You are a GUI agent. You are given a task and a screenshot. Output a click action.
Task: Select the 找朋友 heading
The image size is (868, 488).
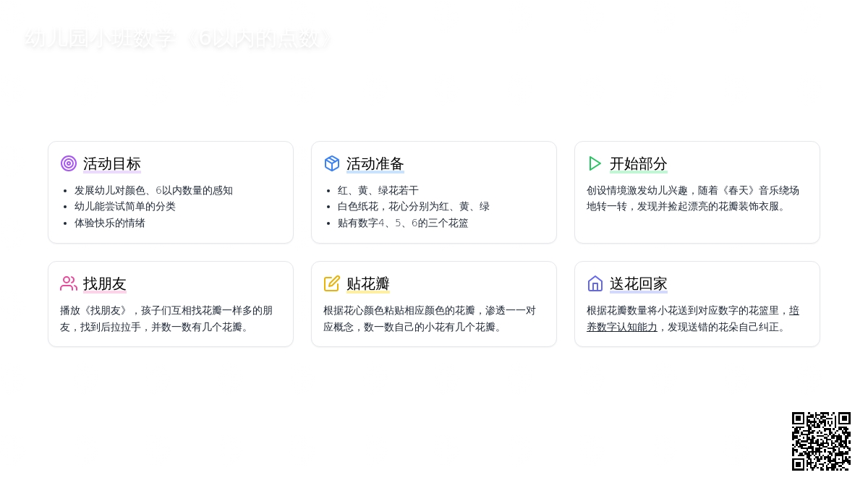pos(105,283)
